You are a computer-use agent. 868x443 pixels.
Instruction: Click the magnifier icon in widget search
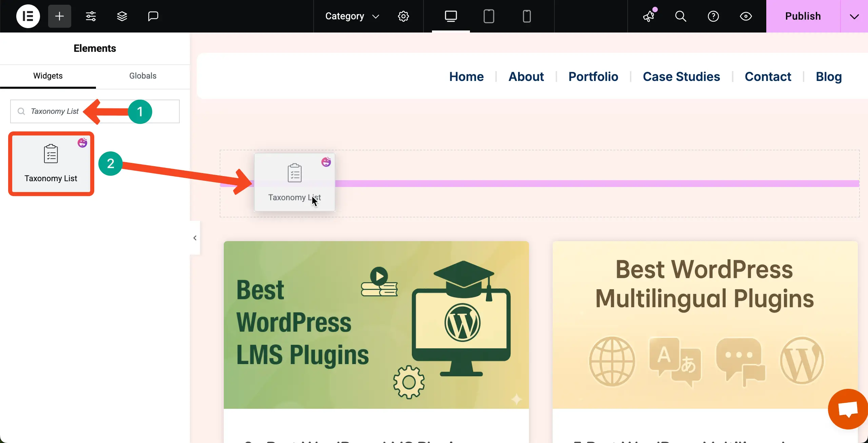point(21,111)
